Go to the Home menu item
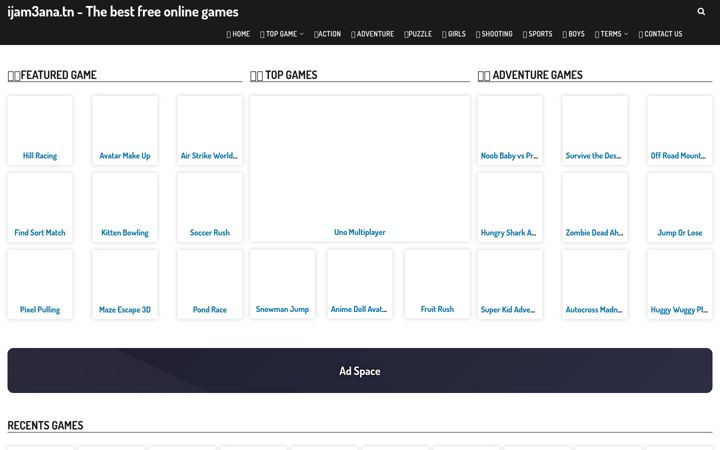720x450 pixels. 238,34
